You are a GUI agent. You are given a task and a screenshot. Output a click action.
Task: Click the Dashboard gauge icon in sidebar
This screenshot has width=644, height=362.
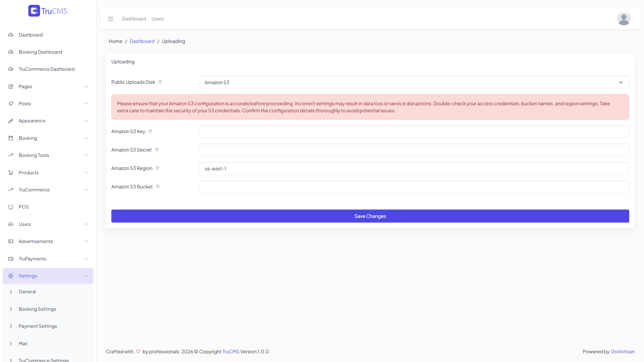coord(11,35)
